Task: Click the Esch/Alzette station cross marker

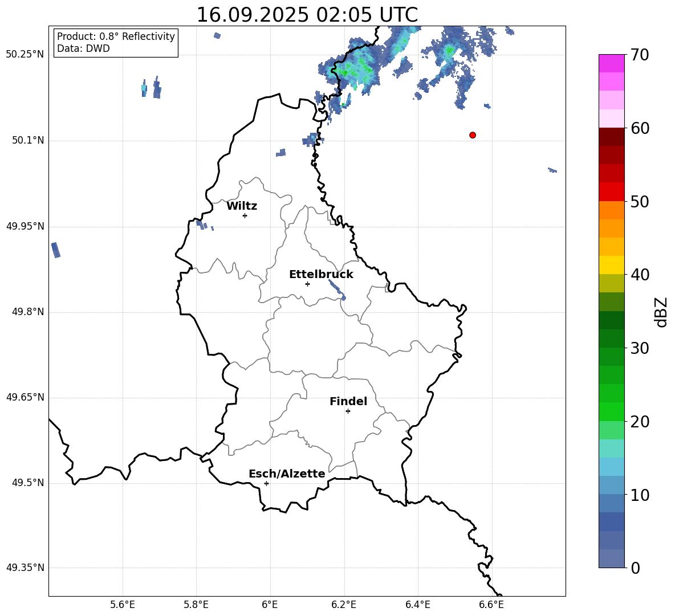Action: 266,483
